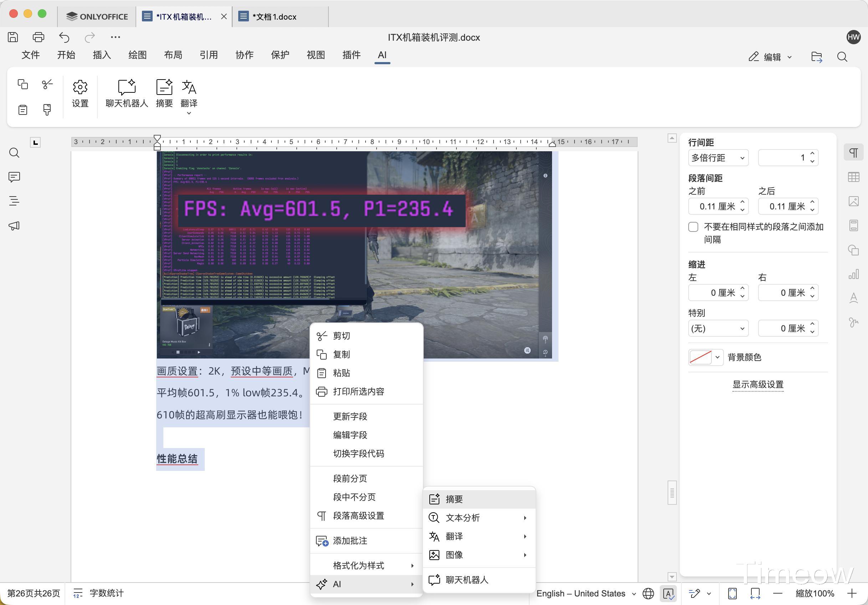Screen dimensions: 868x605
Task: Toggle spell checking icon in status bar
Action: coord(668,593)
